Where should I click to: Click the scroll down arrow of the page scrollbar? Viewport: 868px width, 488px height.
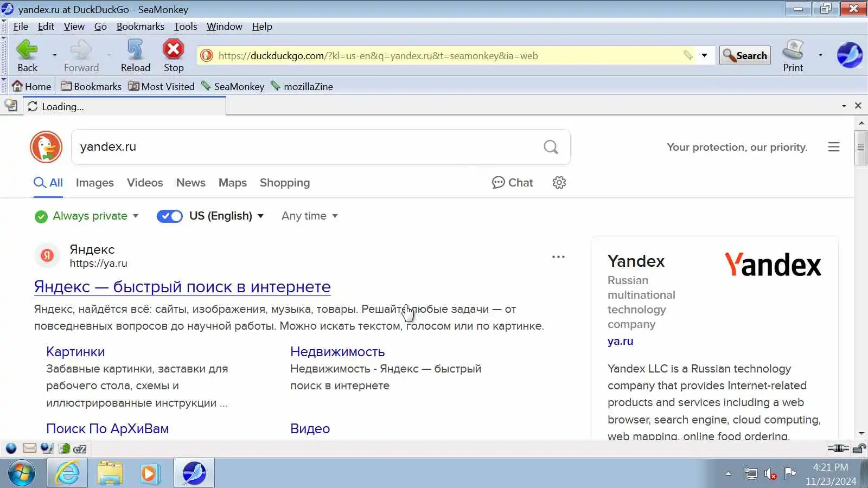coord(861,434)
